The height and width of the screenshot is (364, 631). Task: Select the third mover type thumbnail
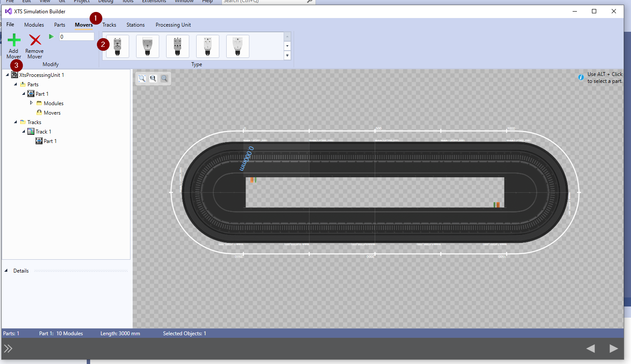click(178, 46)
